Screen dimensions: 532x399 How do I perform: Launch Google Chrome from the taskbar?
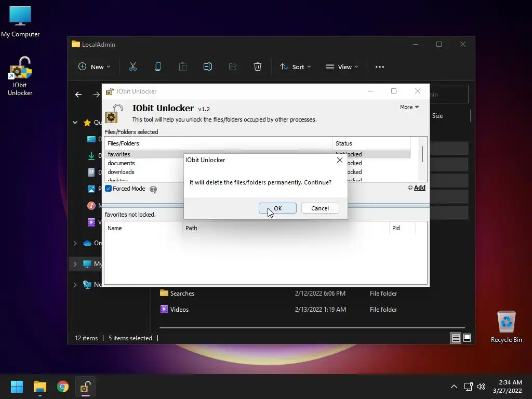point(63,387)
